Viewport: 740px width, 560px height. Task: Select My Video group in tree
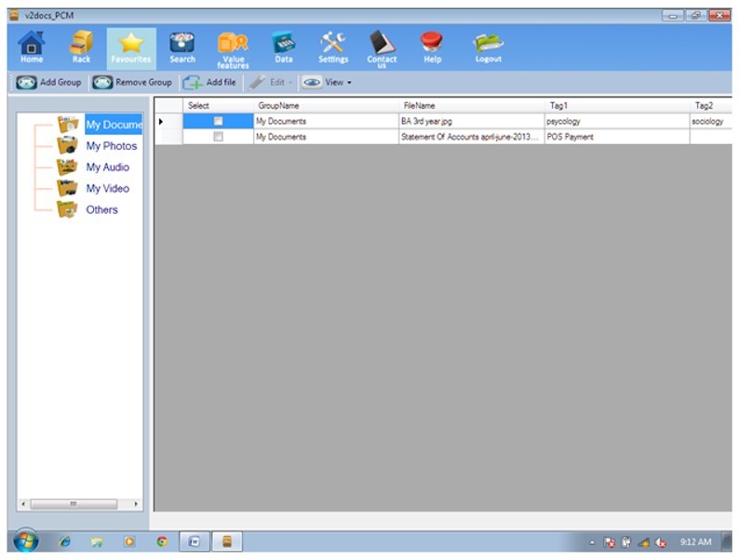click(107, 189)
